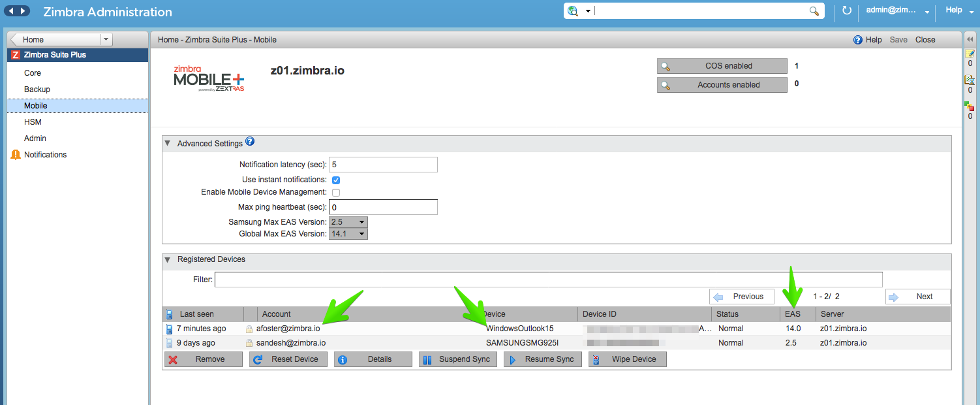Collapse right panel with double-arrow icon
The height and width of the screenshot is (405, 980).
(x=970, y=40)
